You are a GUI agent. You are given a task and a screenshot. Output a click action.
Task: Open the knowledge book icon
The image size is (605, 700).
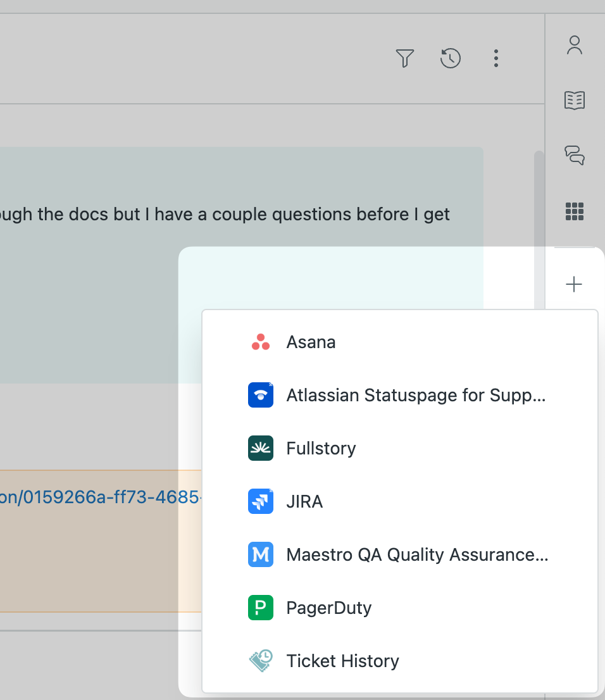click(x=574, y=100)
